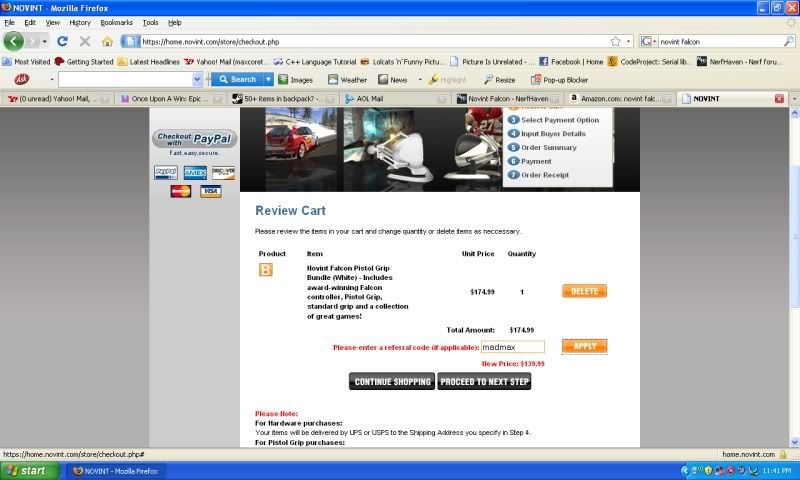Click Checkout with PayPal button

[194, 138]
